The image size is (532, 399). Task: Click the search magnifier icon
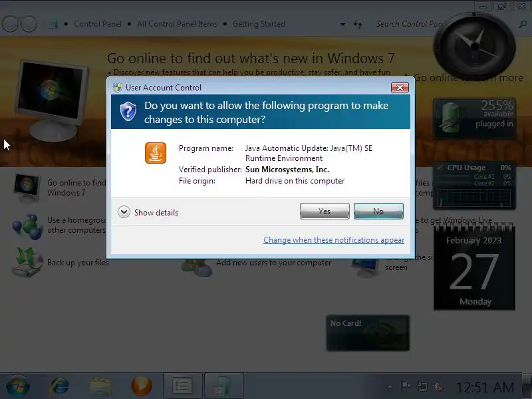pyautogui.click(x=523, y=24)
